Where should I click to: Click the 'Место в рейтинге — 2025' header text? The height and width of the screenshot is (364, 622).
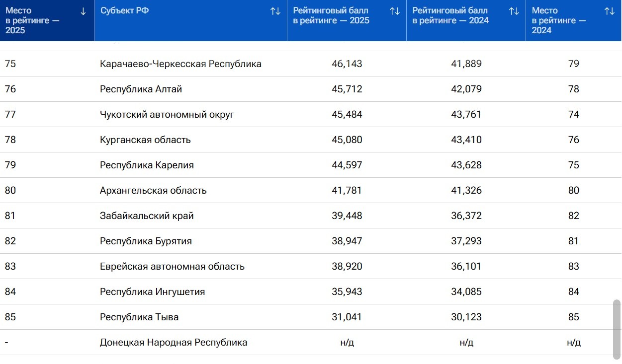click(33, 20)
